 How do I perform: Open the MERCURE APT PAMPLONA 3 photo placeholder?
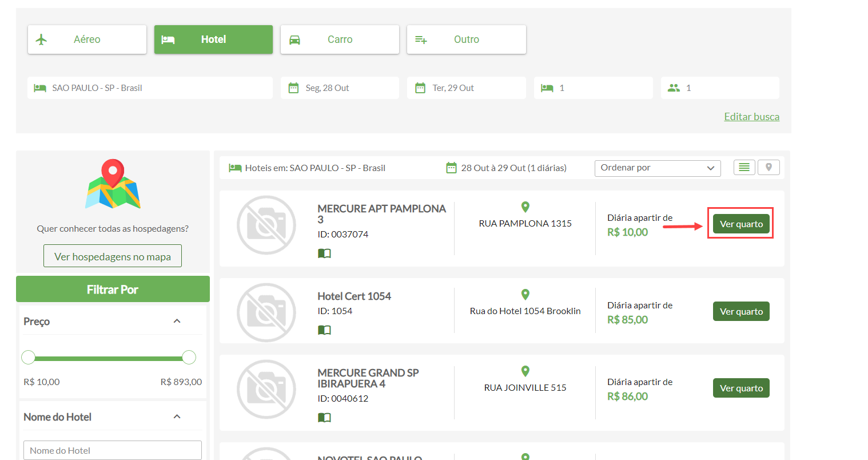(266, 225)
